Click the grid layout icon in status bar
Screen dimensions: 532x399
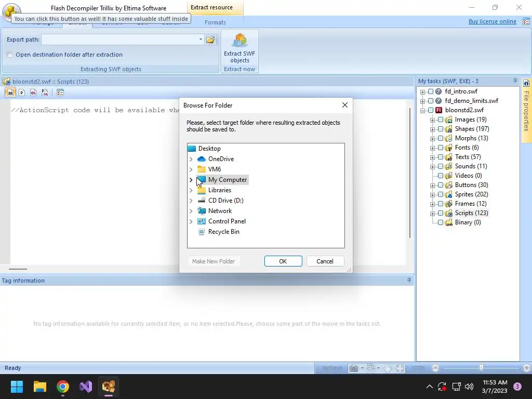tap(370, 367)
